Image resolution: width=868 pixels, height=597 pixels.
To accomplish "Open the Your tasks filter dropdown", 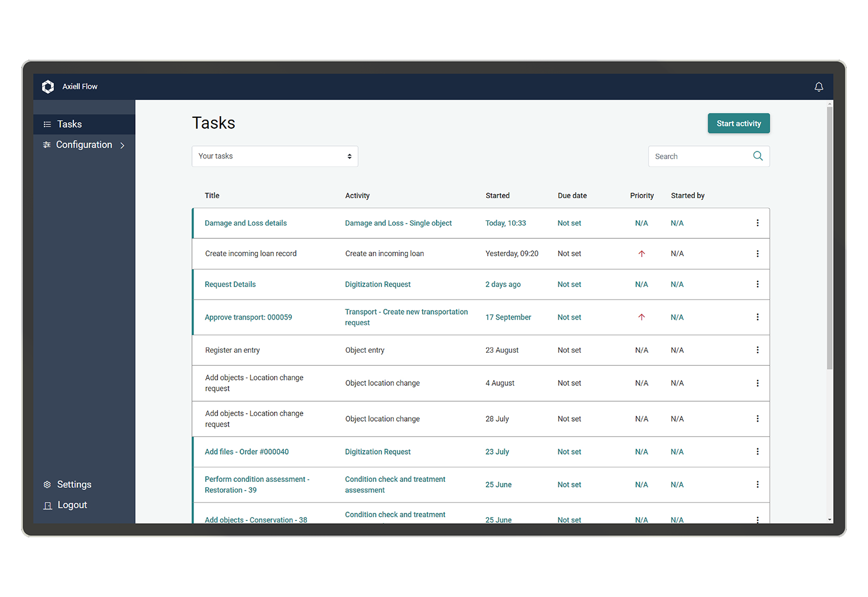I will pos(275,156).
